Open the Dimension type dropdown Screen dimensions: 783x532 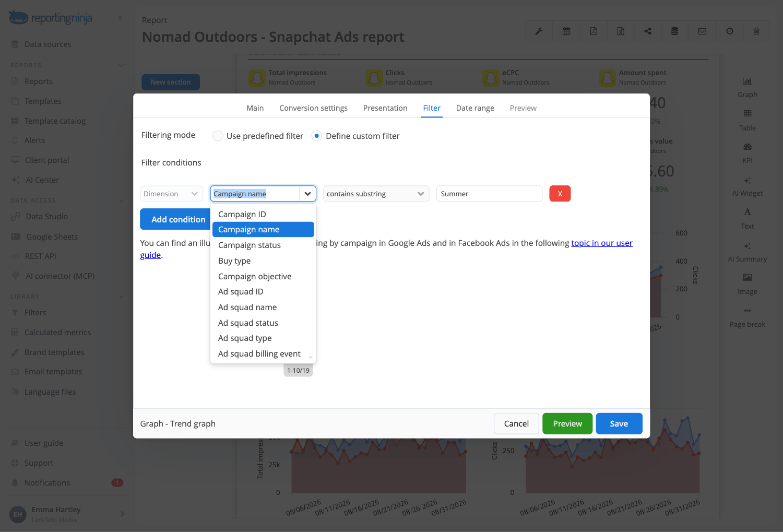tap(171, 194)
